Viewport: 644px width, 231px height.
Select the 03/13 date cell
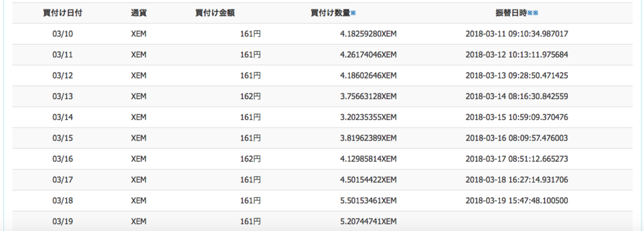(62, 97)
